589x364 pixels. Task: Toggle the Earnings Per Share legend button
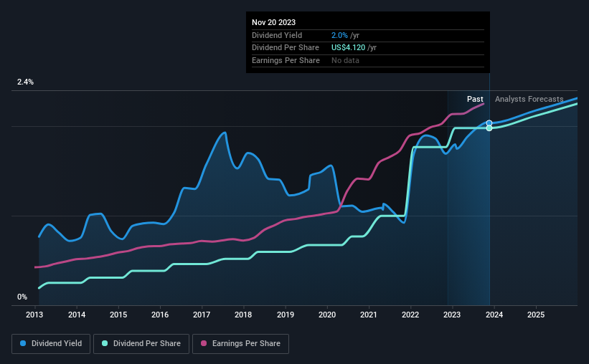click(x=240, y=344)
